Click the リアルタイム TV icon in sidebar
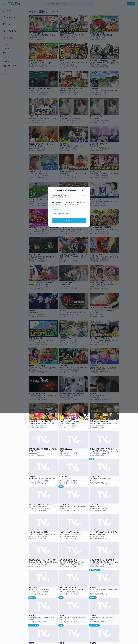The width and height of the screenshot is (138, 644). [4, 31]
